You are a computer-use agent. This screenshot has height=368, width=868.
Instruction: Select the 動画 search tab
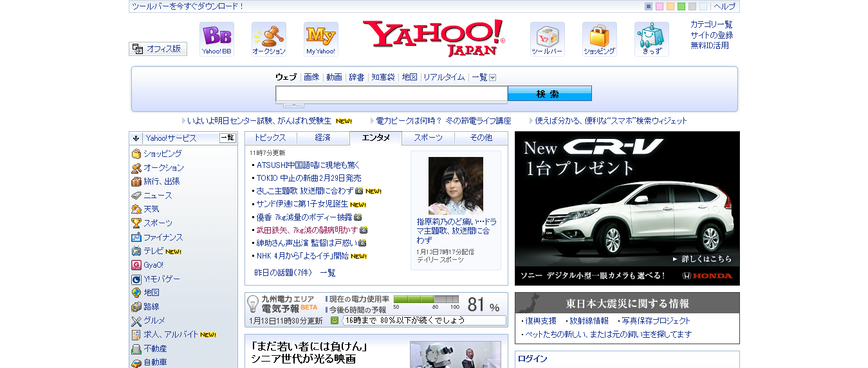coord(334,77)
